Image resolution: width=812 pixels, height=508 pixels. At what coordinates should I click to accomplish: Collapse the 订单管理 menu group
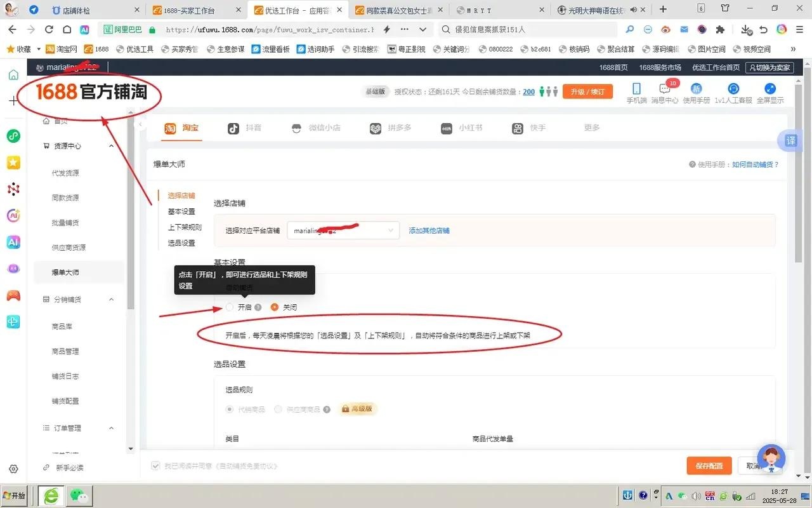click(x=112, y=428)
